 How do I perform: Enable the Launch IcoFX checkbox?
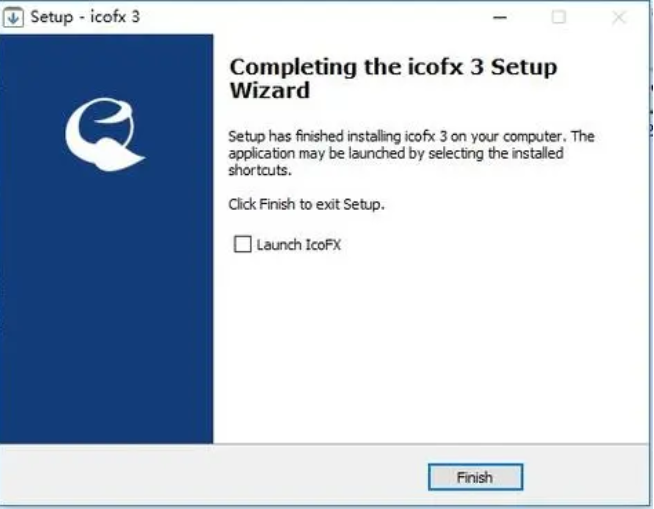[242, 244]
